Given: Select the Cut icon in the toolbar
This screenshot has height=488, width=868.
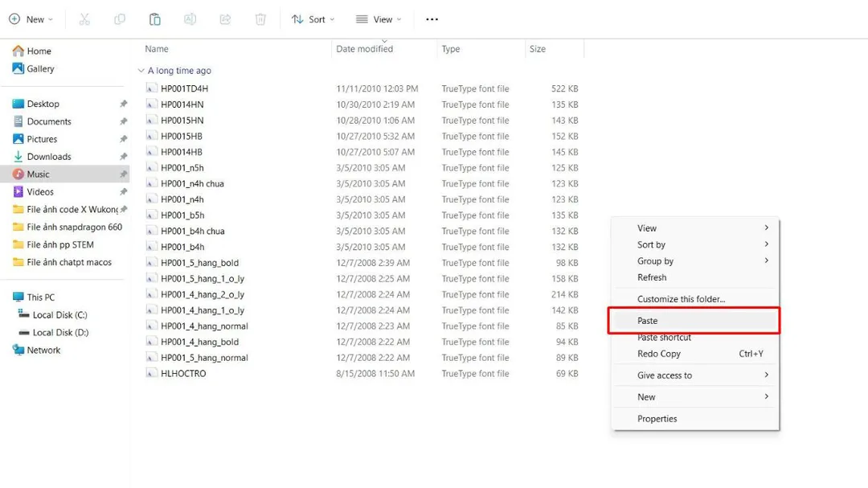Looking at the screenshot, I should point(84,19).
